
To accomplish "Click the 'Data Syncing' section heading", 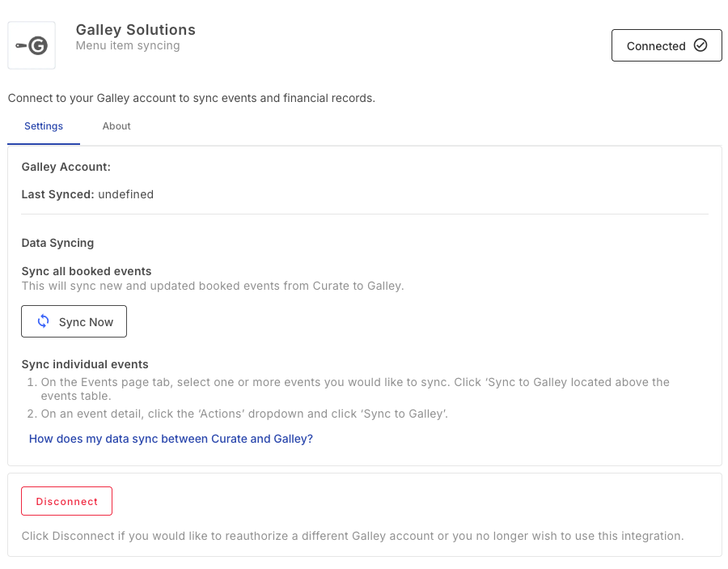I will 57,243.
